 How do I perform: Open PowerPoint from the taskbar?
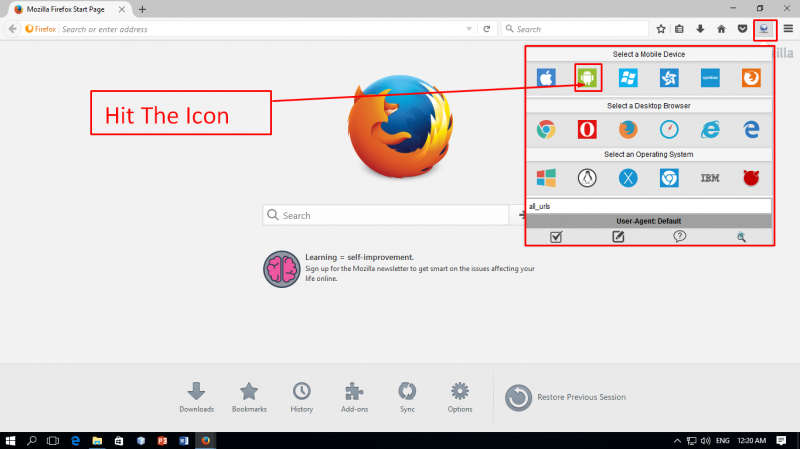pos(162,440)
